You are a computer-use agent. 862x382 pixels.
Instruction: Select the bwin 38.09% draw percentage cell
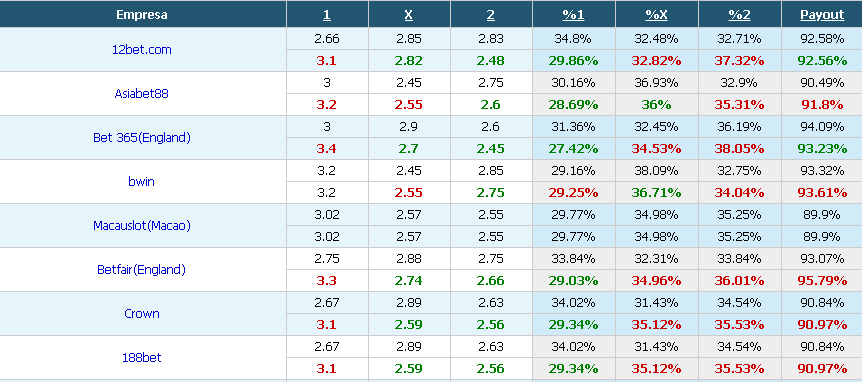point(656,170)
